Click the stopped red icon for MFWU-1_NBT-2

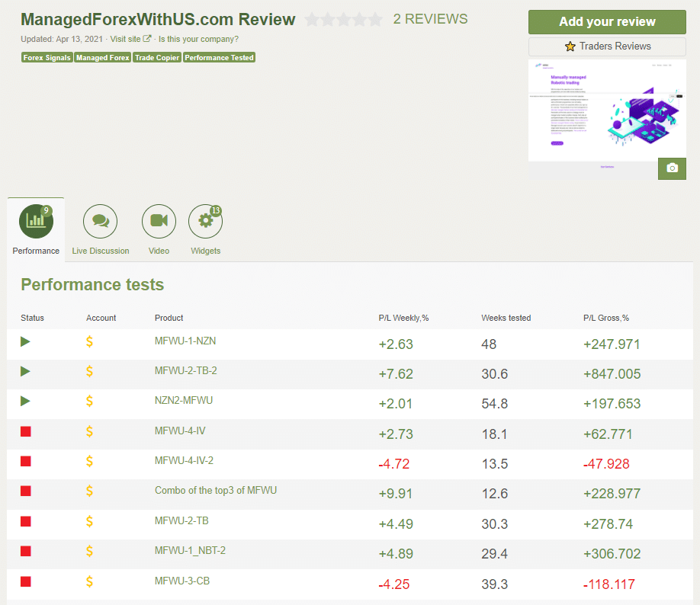(26, 552)
